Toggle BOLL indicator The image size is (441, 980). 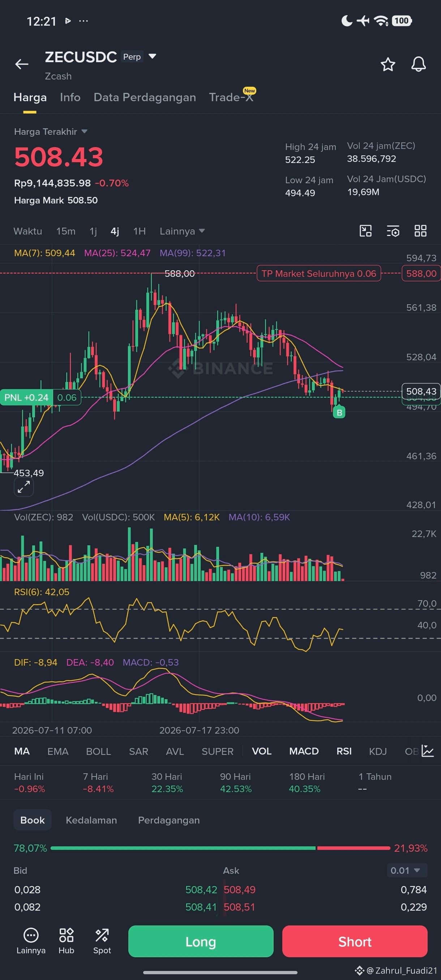[x=99, y=751]
